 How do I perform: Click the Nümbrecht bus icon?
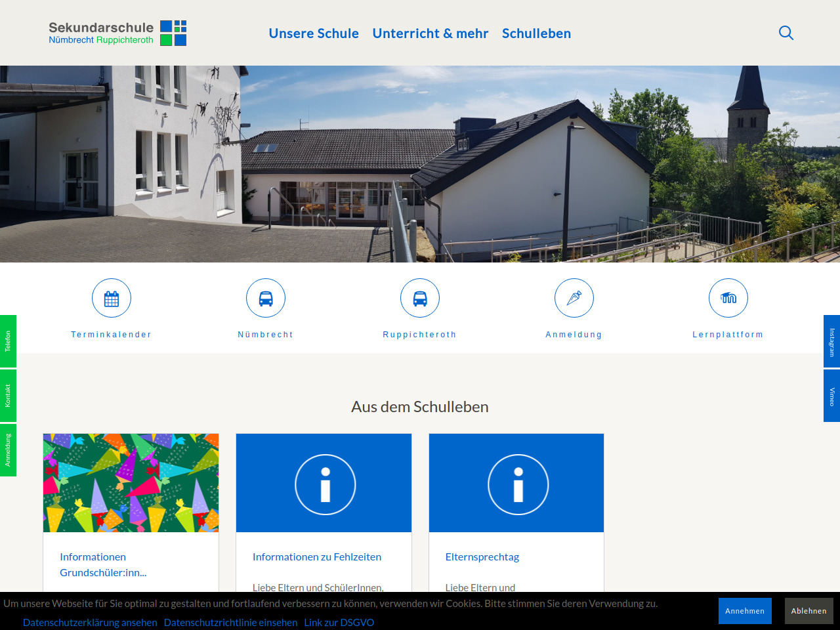click(266, 299)
